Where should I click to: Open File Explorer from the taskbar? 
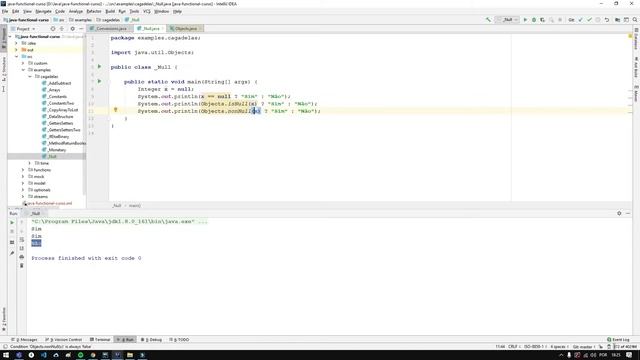coord(130,355)
